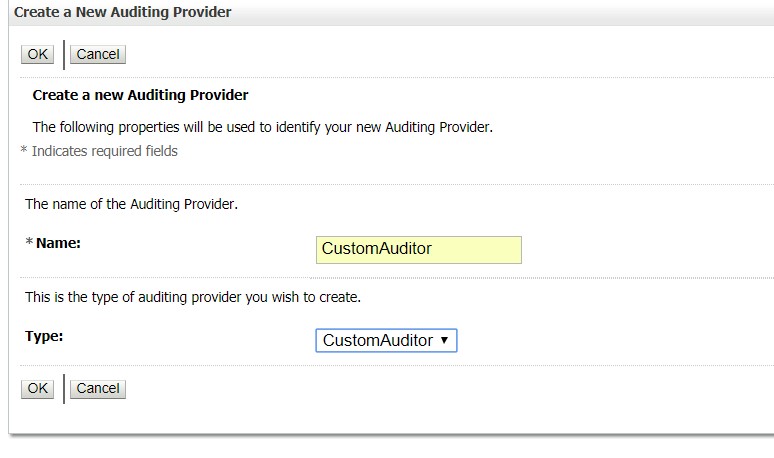Click the divider between top OK and Cancel
The image size is (774, 458).
(x=63, y=55)
